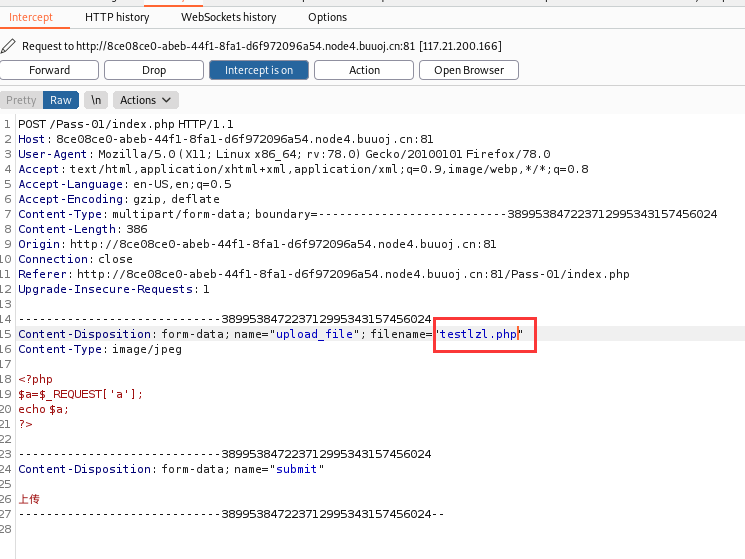Click the Origin header line
This screenshot has width=745, height=559.
pyautogui.click(x=257, y=244)
